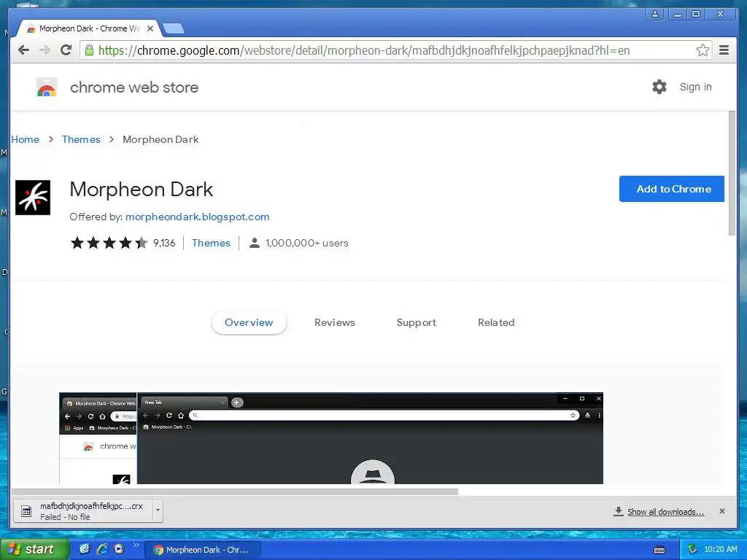
Task: Click the vertical page scrollbar thumb
Action: (732, 173)
